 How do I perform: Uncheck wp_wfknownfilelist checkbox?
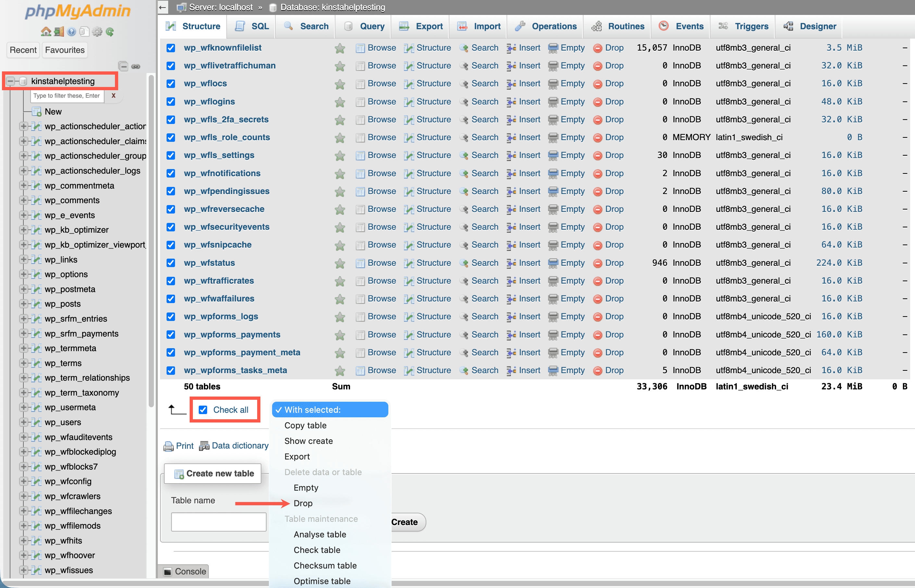pos(171,48)
